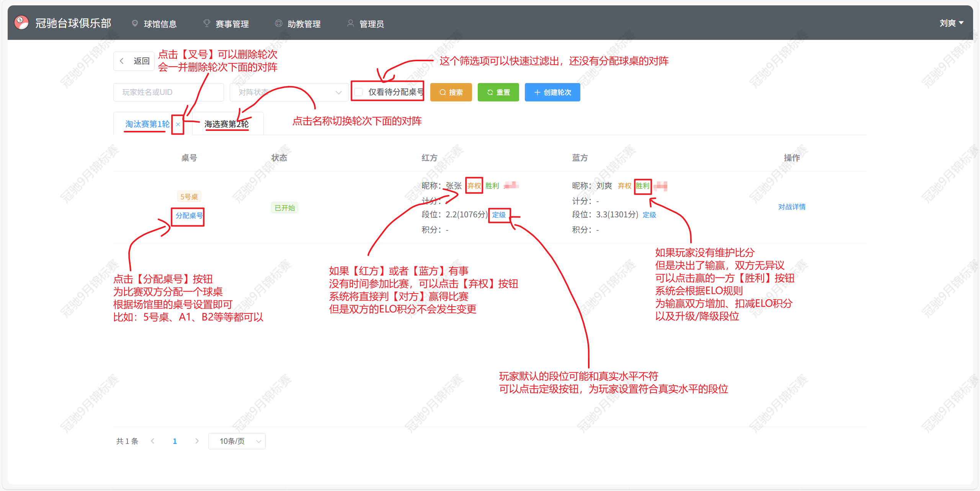Open the 对阵状态 dropdown
Image resolution: width=980 pixels, height=491 pixels.
point(289,92)
